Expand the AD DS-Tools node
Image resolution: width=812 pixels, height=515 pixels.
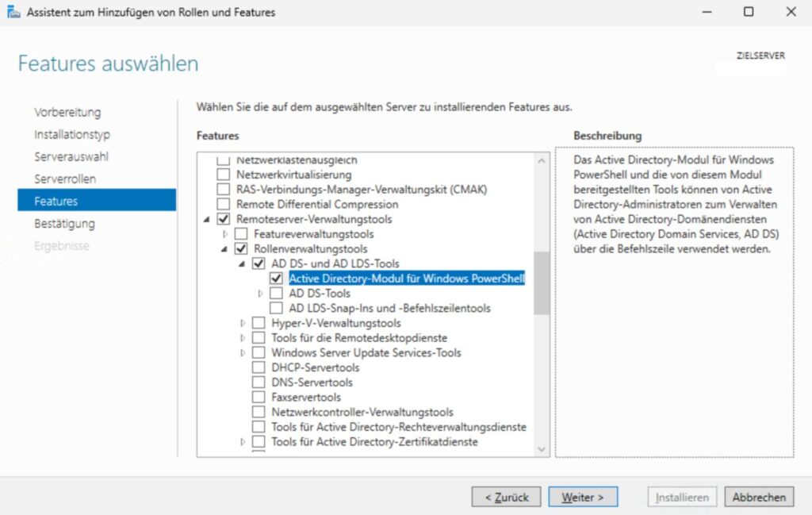pos(260,294)
